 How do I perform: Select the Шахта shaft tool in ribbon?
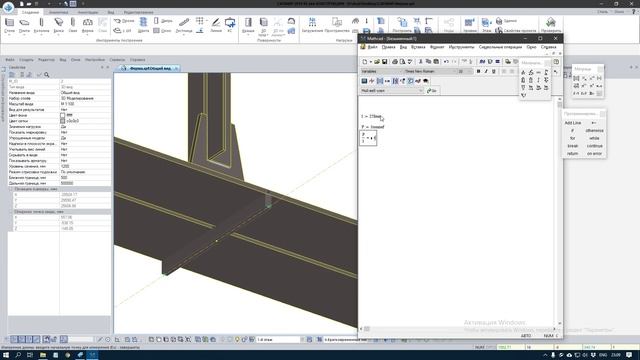[143, 25]
